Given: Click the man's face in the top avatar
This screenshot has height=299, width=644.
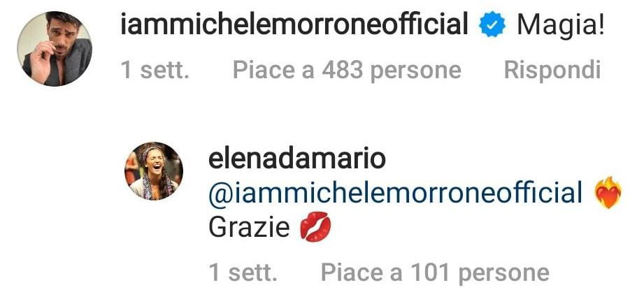Looking at the screenshot, I should 58,35.
